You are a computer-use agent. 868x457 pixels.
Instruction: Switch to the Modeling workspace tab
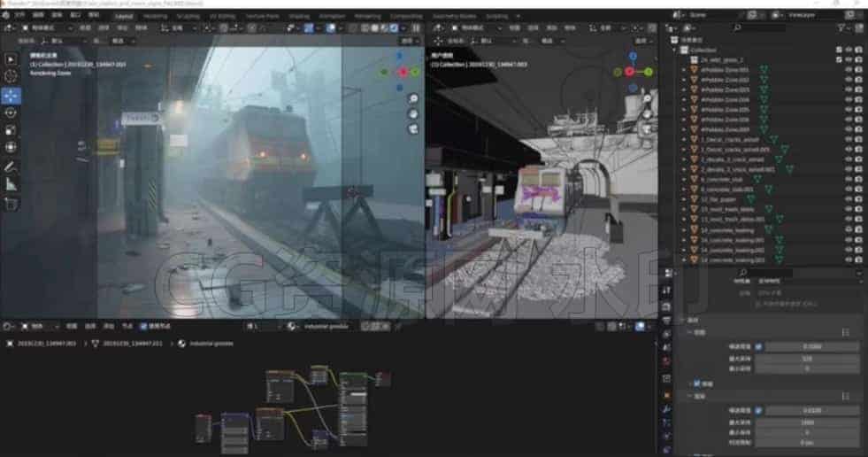[155, 16]
